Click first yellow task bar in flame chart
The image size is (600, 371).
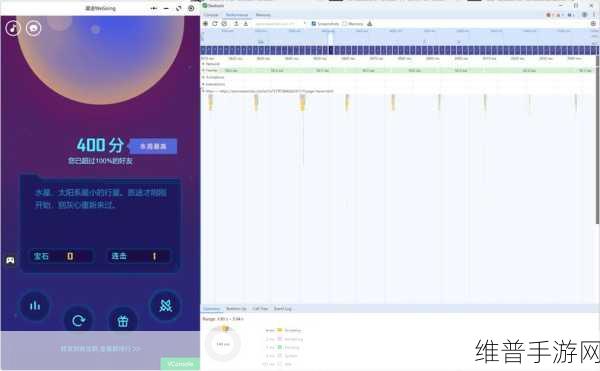coord(210,103)
